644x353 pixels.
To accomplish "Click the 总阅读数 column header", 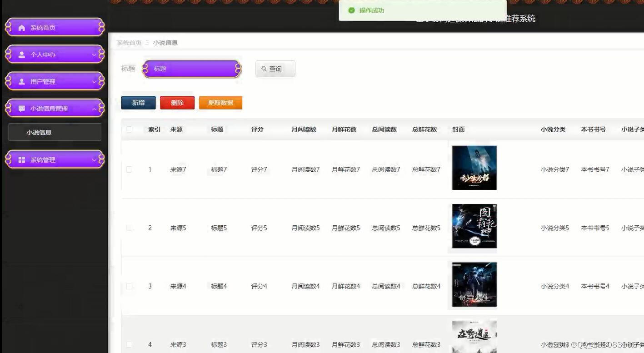I will [384, 129].
